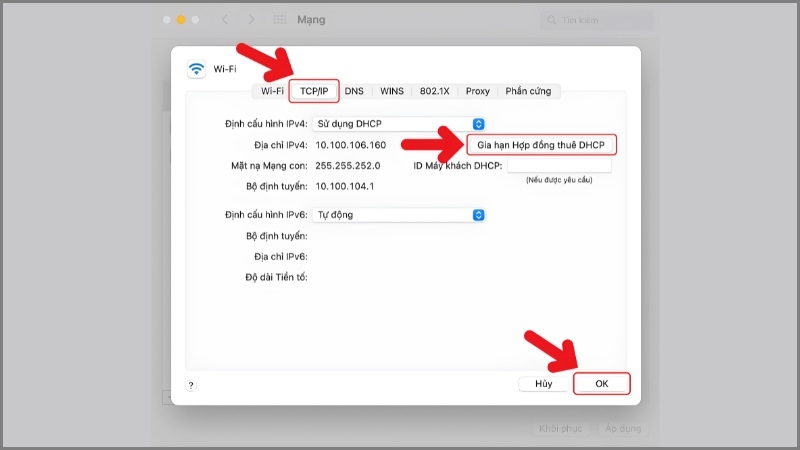
Task: Click the subnet mask 255.255.252.0
Action: pyautogui.click(x=347, y=165)
